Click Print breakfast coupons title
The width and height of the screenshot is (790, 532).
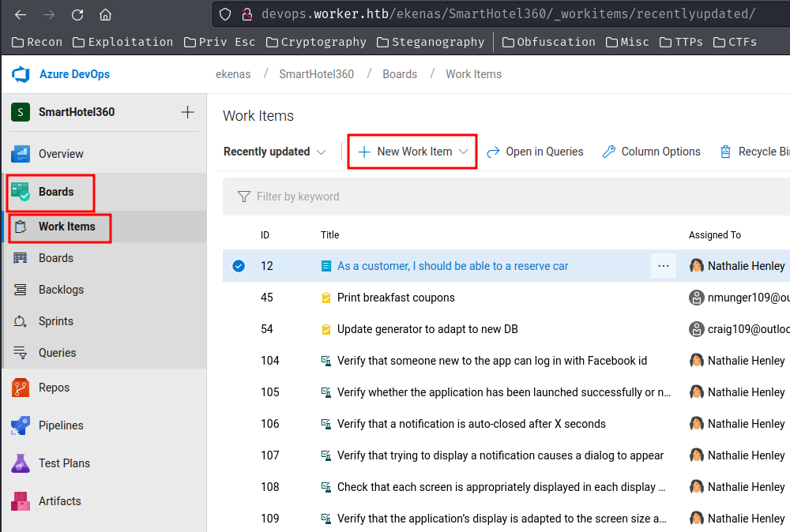click(x=396, y=298)
